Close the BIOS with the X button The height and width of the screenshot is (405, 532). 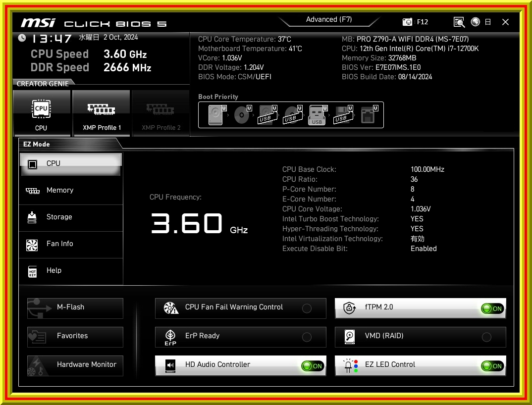[x=505, y=22]
